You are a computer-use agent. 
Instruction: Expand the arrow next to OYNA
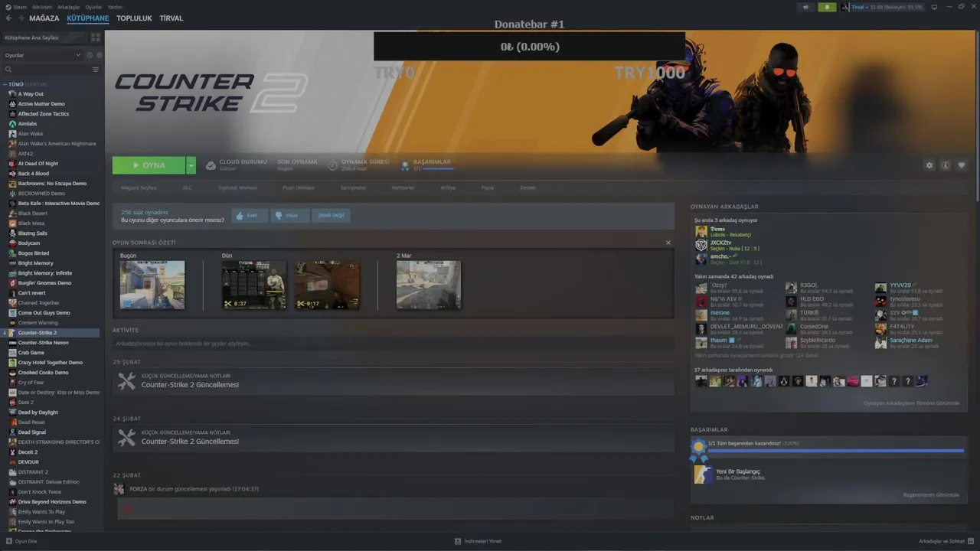[191, 165]
